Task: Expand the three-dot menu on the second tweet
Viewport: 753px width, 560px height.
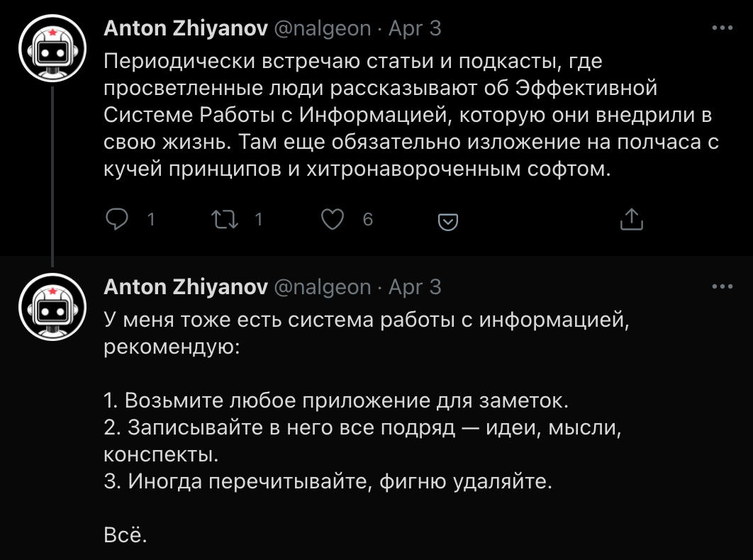Action: point(721,287)
